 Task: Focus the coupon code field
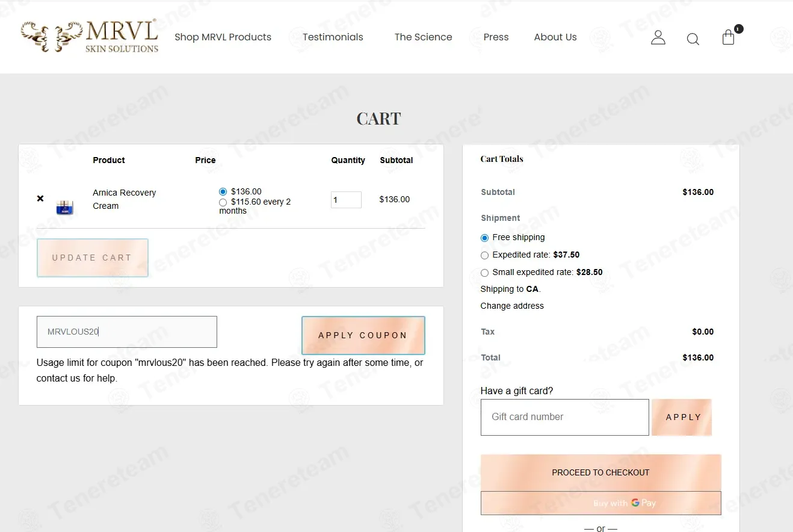[x=127, y=332]
